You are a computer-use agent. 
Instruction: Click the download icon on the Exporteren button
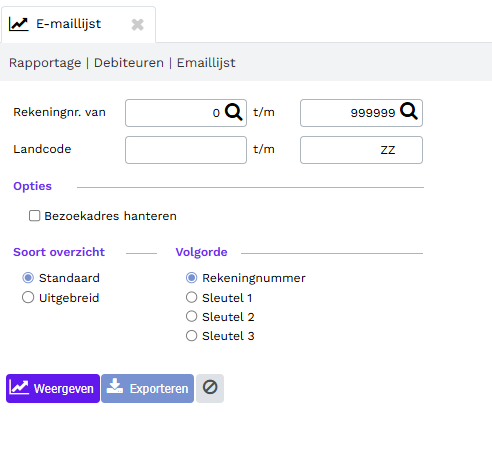(115, 386)
